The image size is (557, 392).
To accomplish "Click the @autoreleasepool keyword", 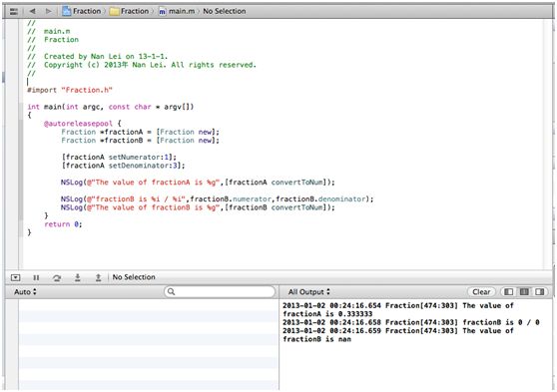I will point(78,124).
